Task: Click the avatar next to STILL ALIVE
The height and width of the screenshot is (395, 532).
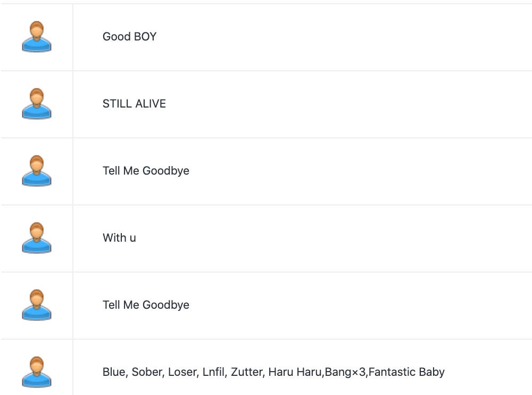Action: 37,104
